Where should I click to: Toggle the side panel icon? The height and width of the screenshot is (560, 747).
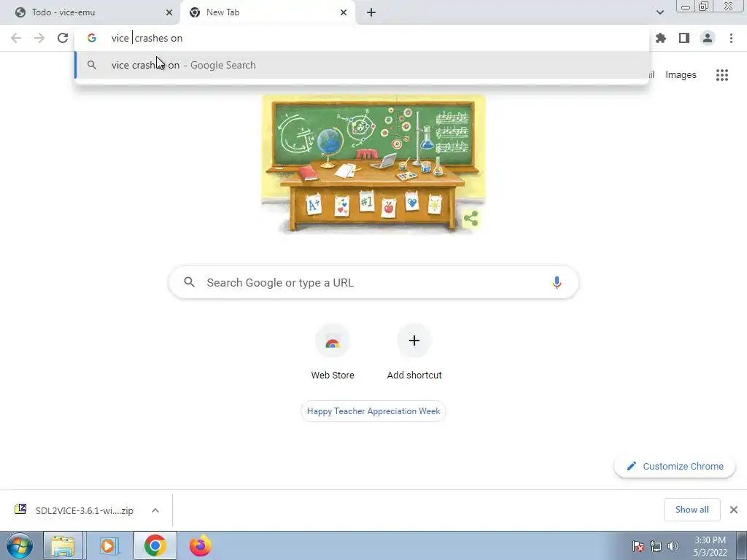pyautogui.click(x=684, y=38)
